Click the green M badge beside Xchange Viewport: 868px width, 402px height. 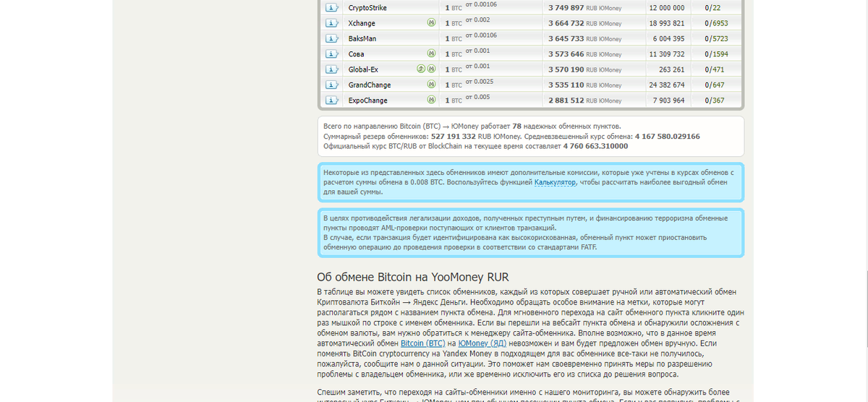pyautogui.click(x=431, y=23)
